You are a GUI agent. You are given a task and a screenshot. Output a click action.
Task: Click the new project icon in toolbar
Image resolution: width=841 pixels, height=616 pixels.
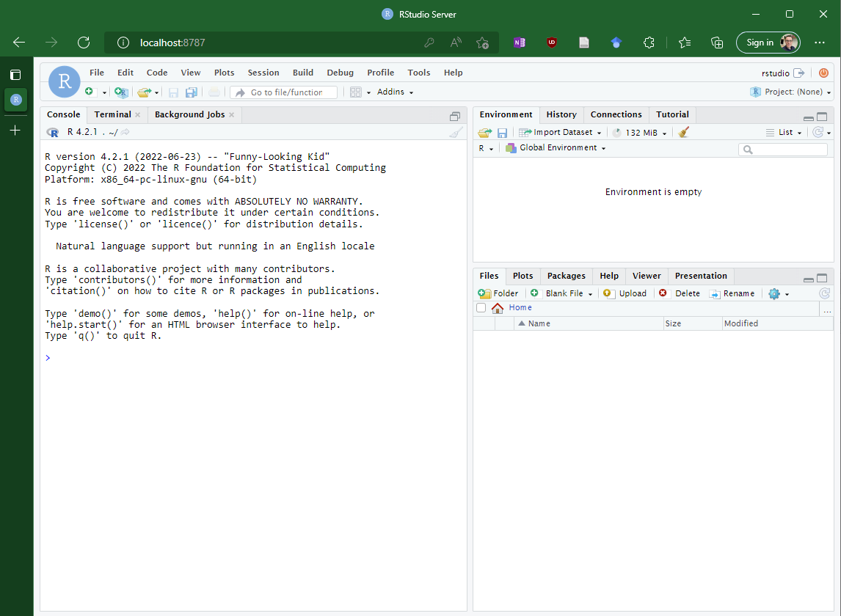point(121,92)
